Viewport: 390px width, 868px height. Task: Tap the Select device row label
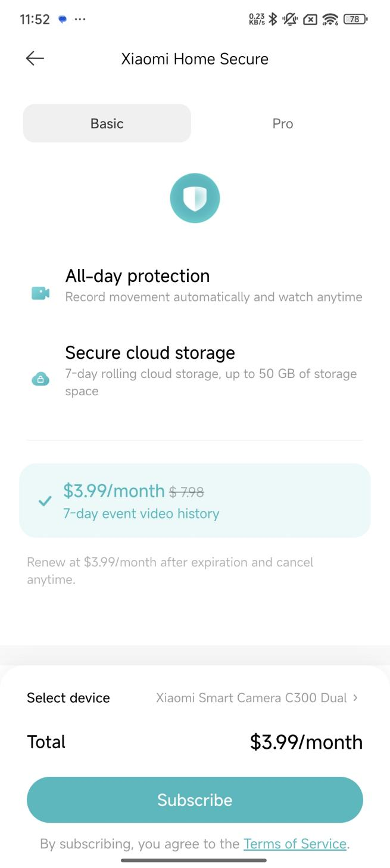(68, 698)
